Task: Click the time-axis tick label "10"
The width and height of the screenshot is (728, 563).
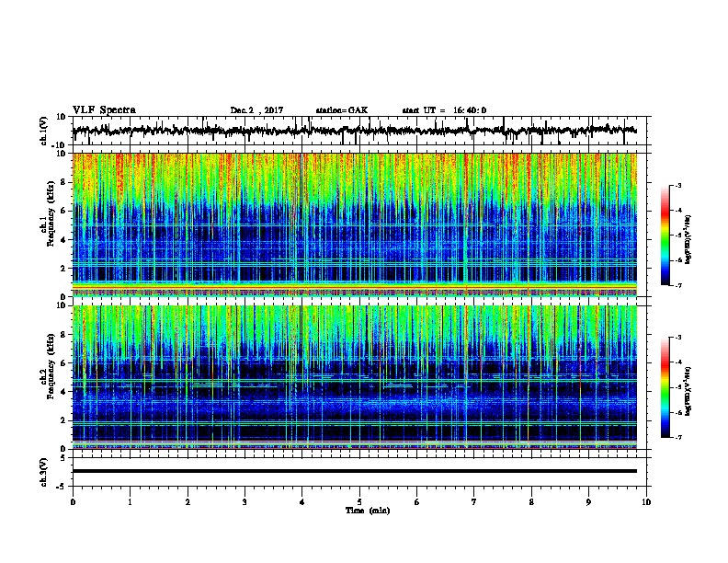Action: (x=646, y=501)
